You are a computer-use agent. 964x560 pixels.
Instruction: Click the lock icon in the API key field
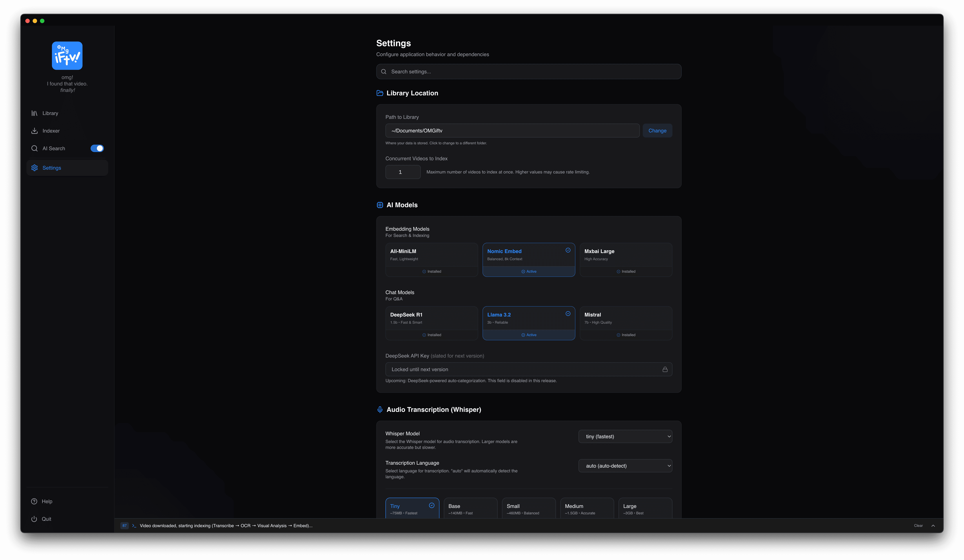tap(665, 369)
